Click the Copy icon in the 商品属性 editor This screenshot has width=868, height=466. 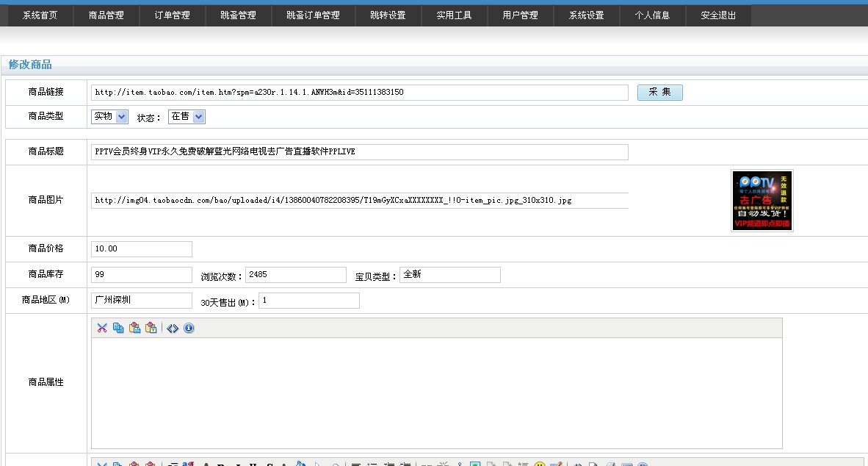click(118, 328)
